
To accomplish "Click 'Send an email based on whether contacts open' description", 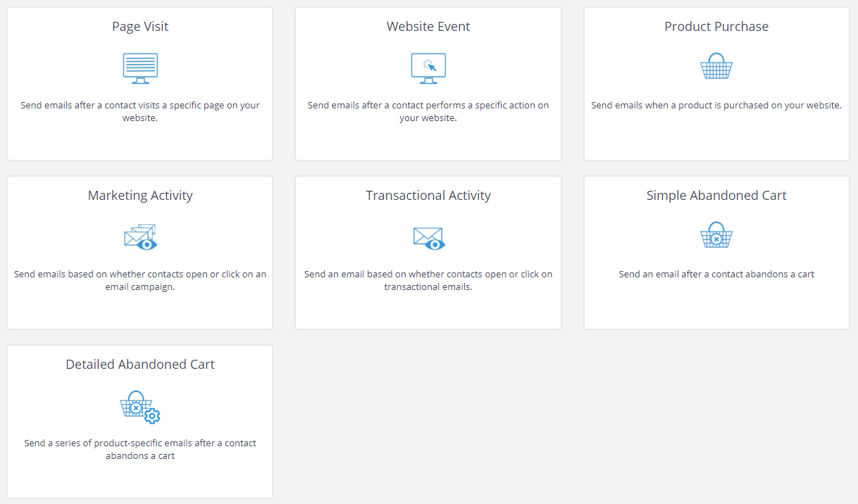I will pyautogui.click(x=428, y=281).
